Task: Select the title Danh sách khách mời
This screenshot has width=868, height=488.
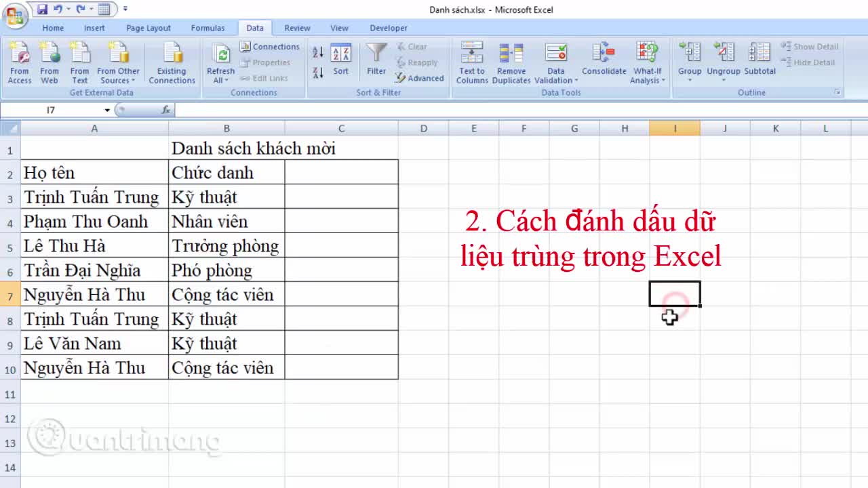Action: pos(253,148)
